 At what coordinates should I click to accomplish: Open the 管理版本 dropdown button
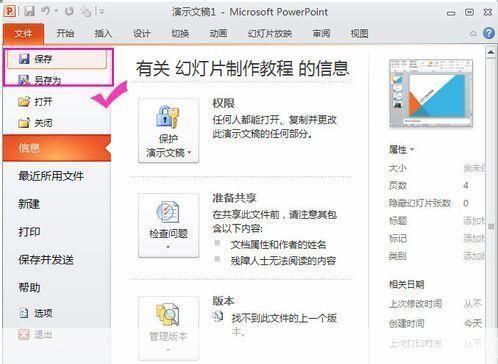click(x=169, y=328)
